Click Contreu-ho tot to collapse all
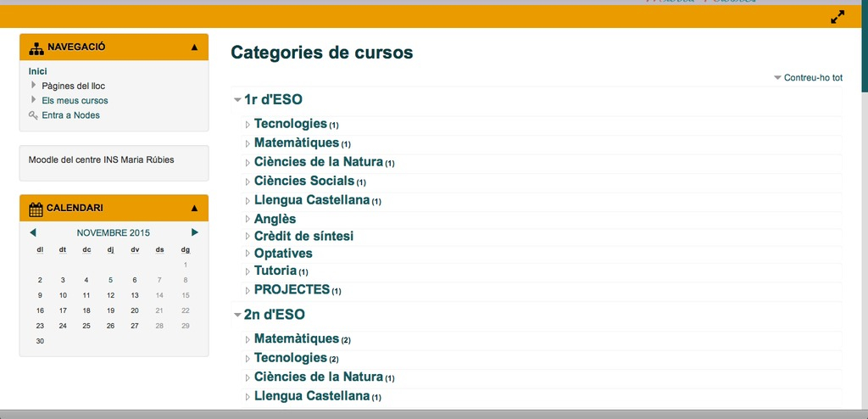 tap(812, 78)
